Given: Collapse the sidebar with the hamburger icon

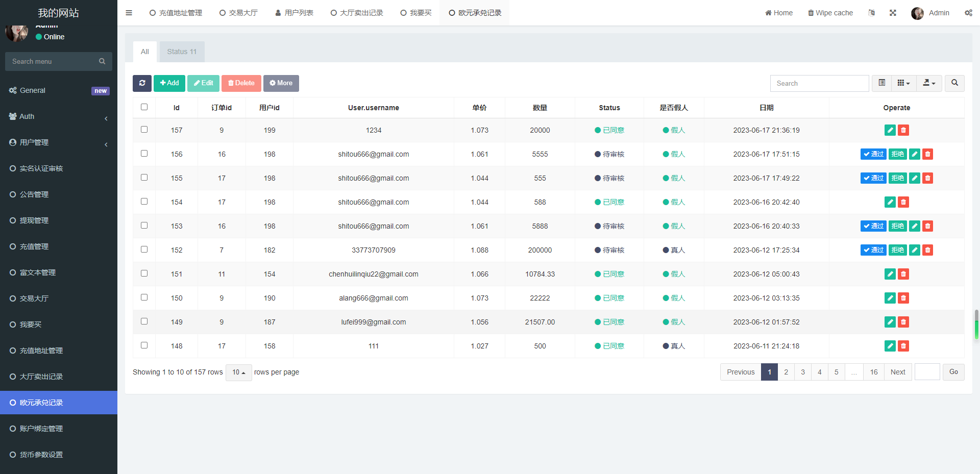Looking at the screenshot, I should pyautogui.click(x=129, y=13).
